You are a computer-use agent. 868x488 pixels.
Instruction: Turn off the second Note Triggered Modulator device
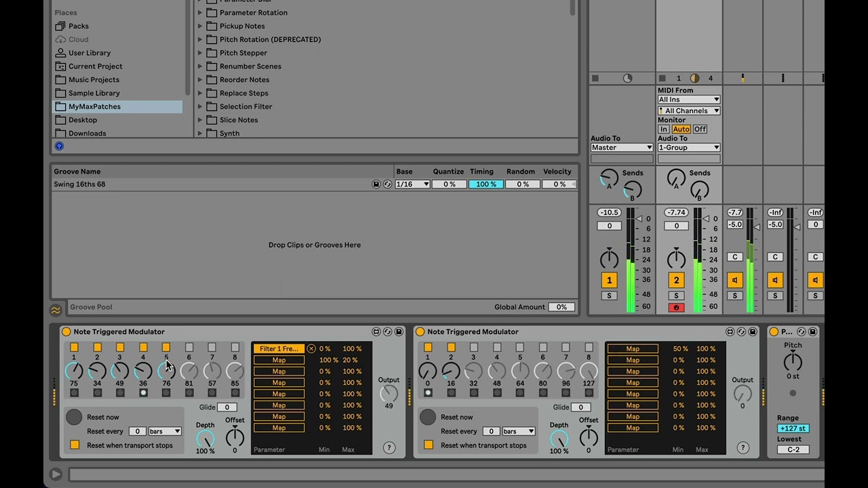click(x=420, y=331)
